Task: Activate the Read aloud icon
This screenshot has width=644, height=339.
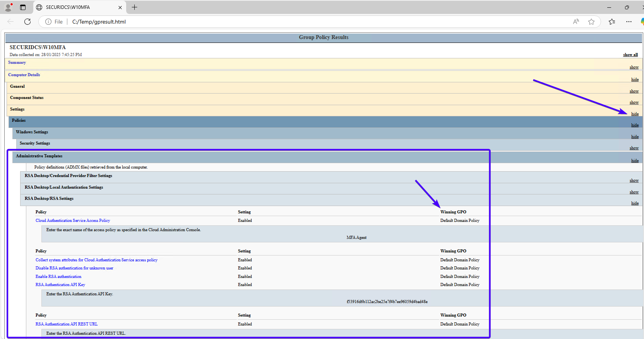Action: (x=576, y=22)
